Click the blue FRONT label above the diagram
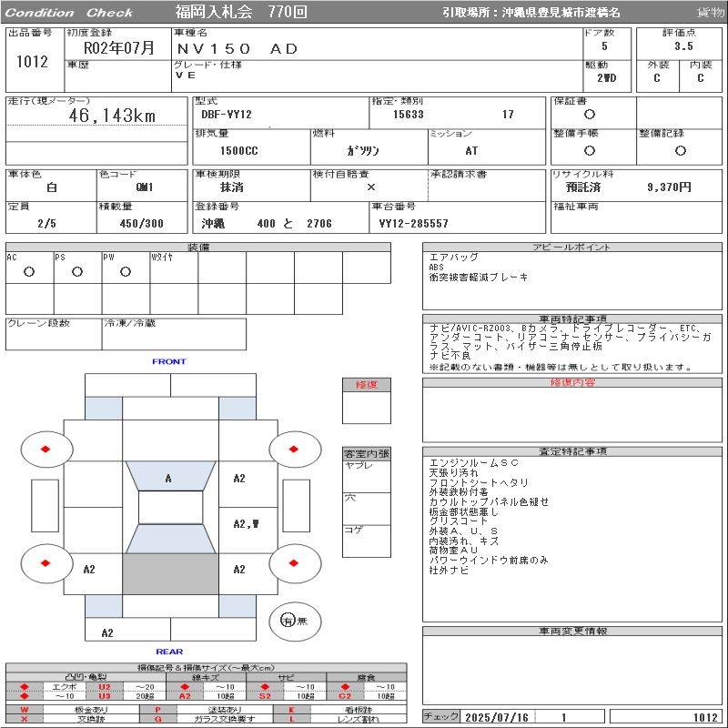This screenshot has width=728, height=728. (x=169, y=361)
